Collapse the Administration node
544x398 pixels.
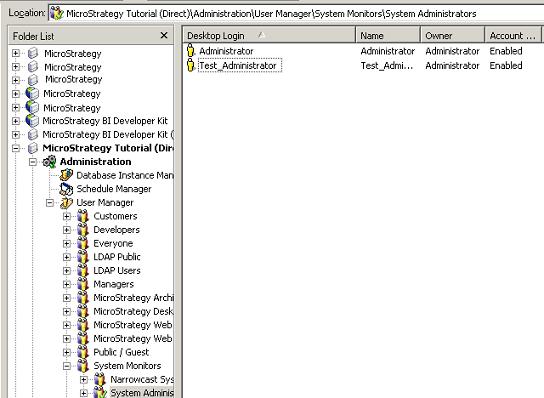[33, 162]
